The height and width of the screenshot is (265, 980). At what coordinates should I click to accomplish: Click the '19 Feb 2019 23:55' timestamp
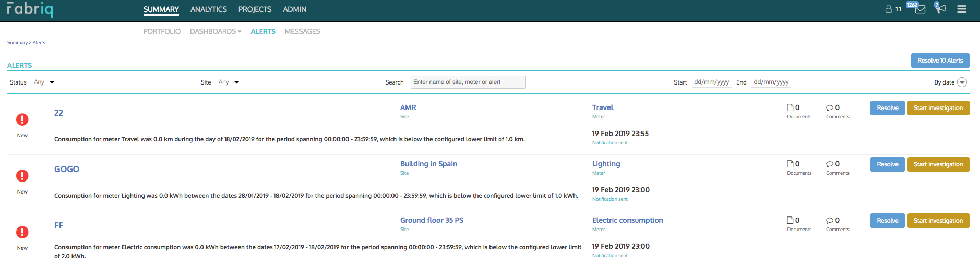coord(620,134)
